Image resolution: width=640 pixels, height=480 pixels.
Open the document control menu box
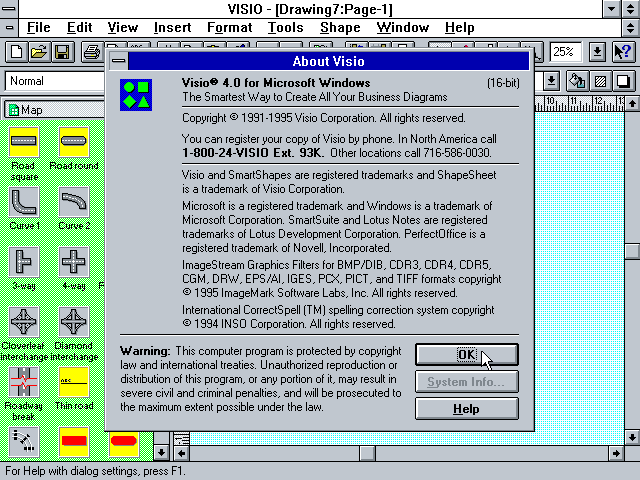9,28
